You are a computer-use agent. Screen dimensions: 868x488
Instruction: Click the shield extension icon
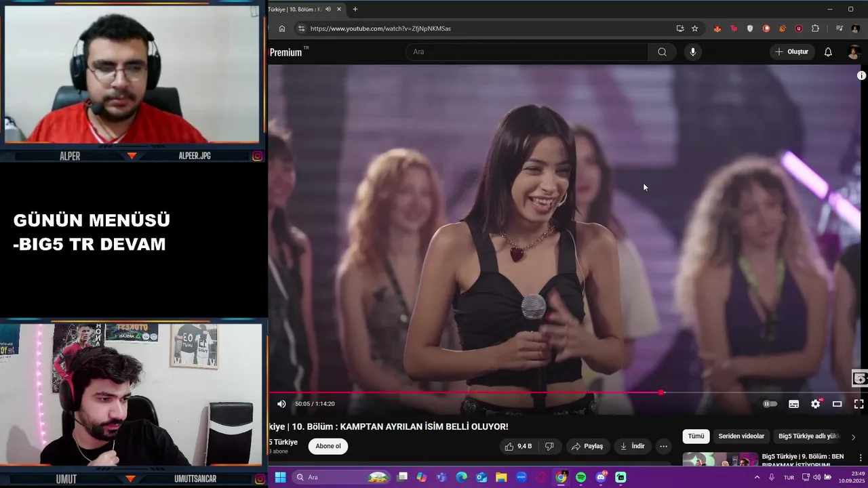point(749,28)
